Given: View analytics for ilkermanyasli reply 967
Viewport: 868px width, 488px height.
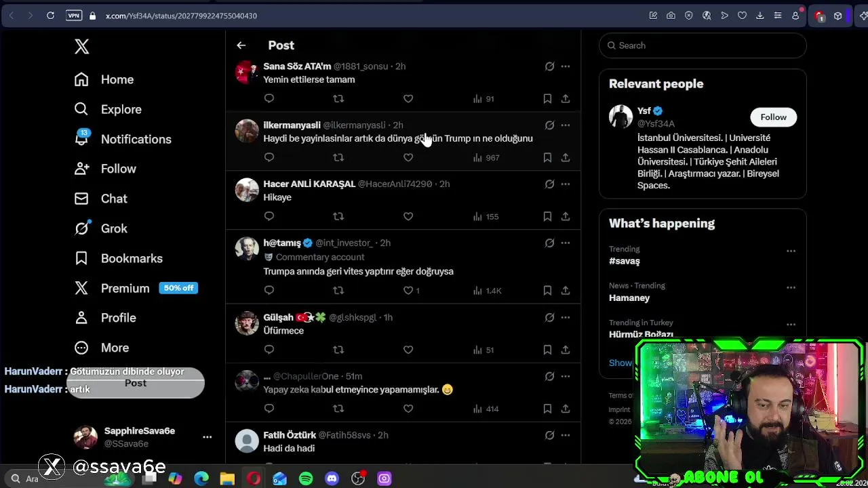Looking at the screenshot, I should point(486,158).
